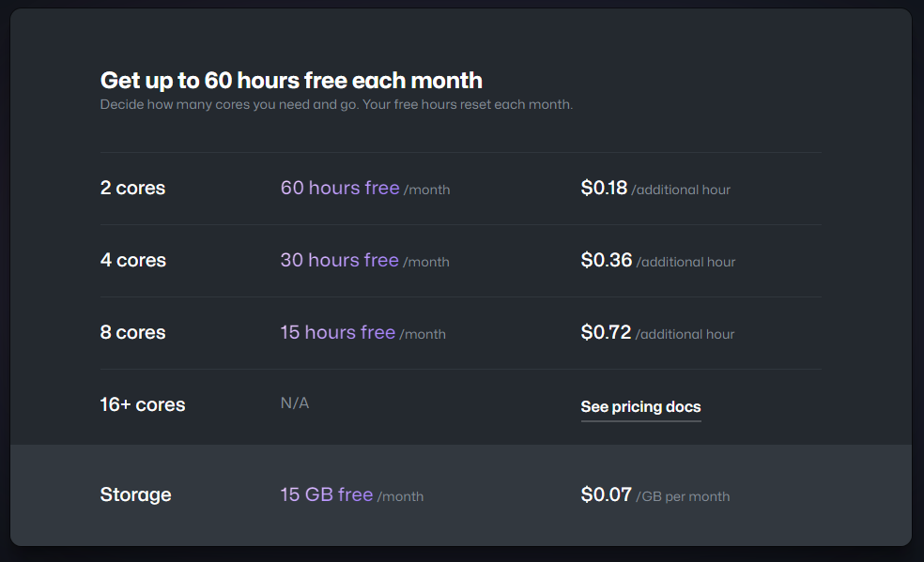Open the See pricing docs link
The height and width of the screenshot is (562, 924).
click(640, 406)
